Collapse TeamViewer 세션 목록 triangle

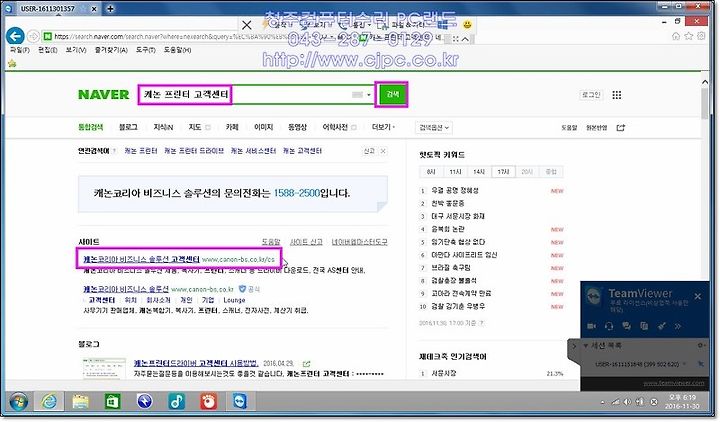pyautogui.click(x=586, y=345)
